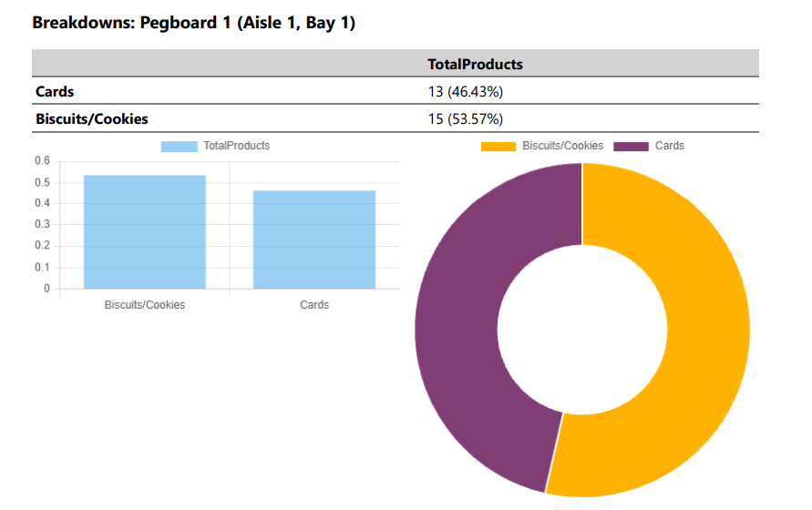Viewport: 812px width, 510px height.
Task: Select the Biscuits/Cookies bar in bar chart
Action: pos(144,232)
